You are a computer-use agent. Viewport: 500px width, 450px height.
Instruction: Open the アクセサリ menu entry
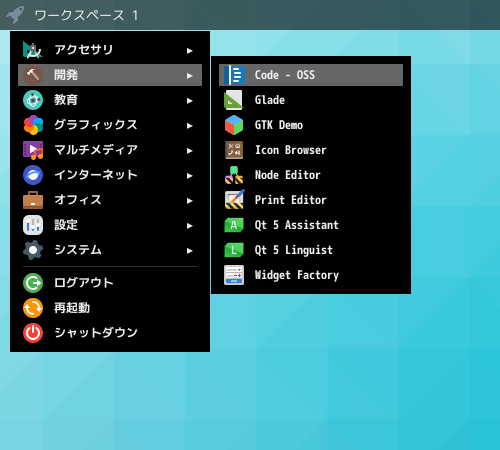coord(110,50)
